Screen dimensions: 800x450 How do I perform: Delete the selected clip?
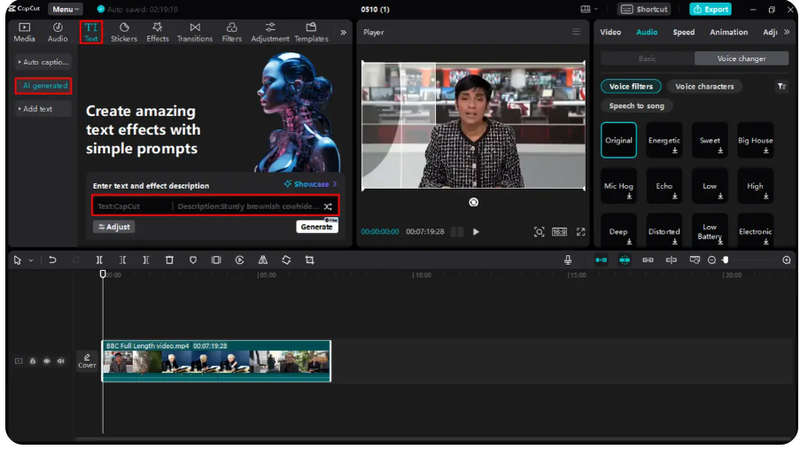169,260
